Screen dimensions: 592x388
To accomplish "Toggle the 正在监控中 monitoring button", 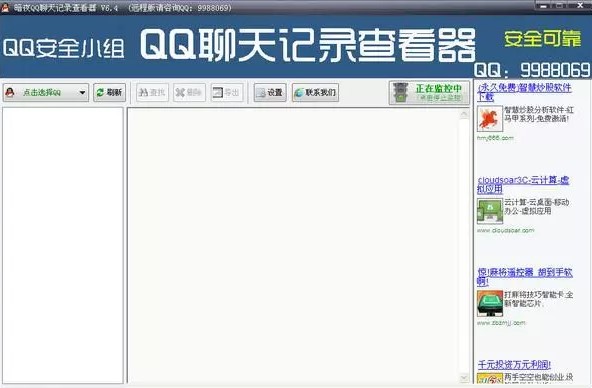I will (429, 92).
